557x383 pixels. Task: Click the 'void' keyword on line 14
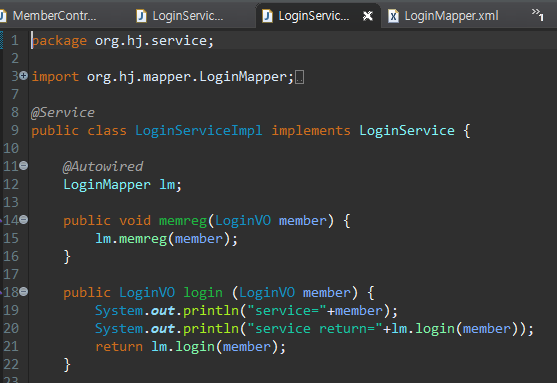pos(135,221)
